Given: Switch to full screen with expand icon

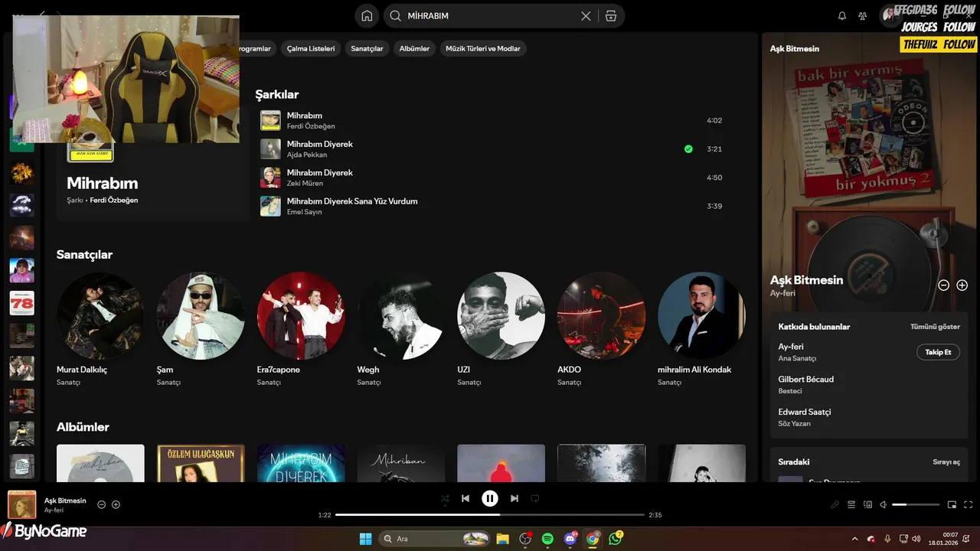Looking at the screenshot, I should [969, 505].
